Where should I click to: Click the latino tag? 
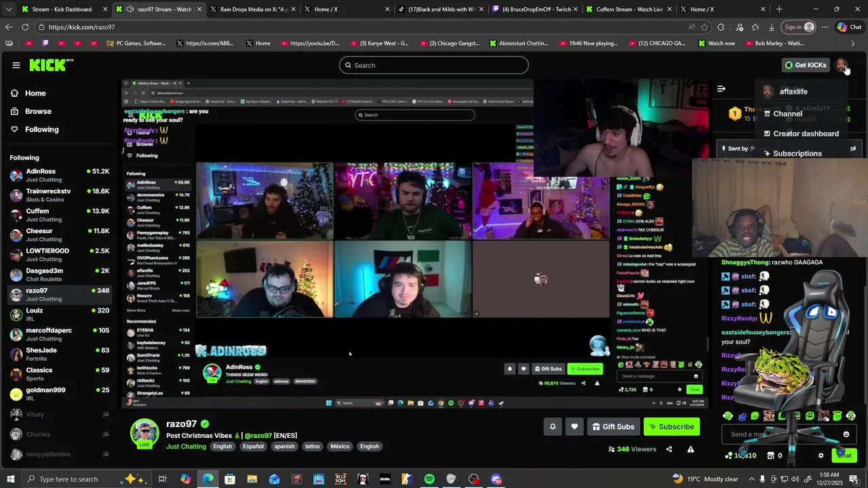312,447
